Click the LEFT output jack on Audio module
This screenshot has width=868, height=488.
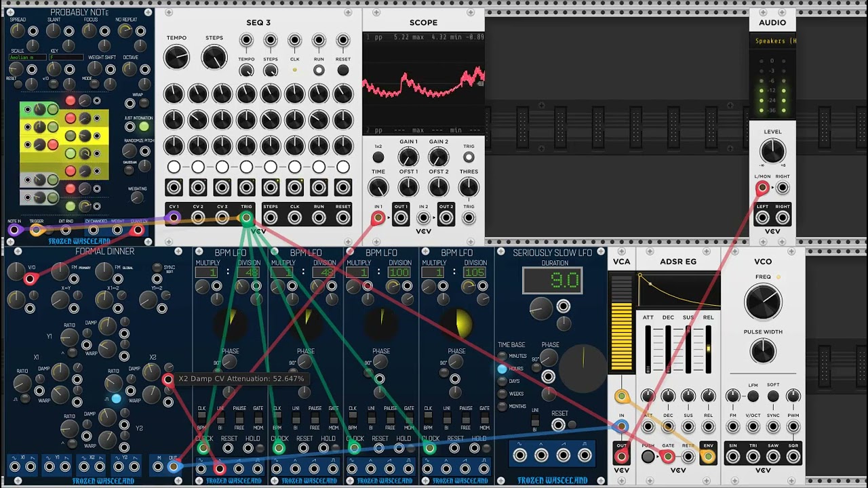[762, 218]
